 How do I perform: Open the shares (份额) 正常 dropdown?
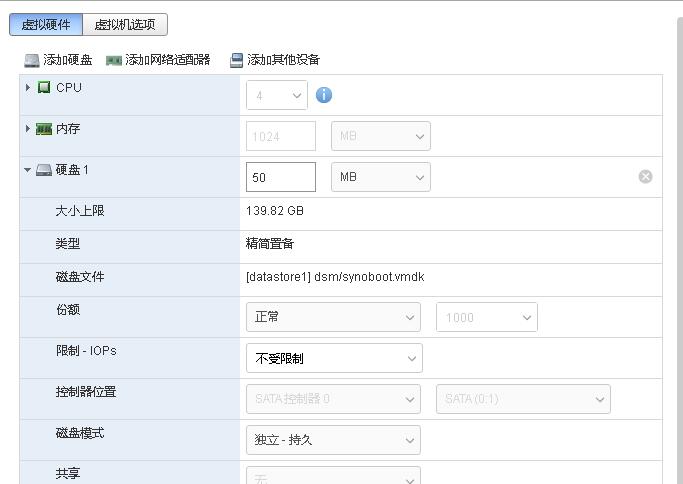point(333,317)
